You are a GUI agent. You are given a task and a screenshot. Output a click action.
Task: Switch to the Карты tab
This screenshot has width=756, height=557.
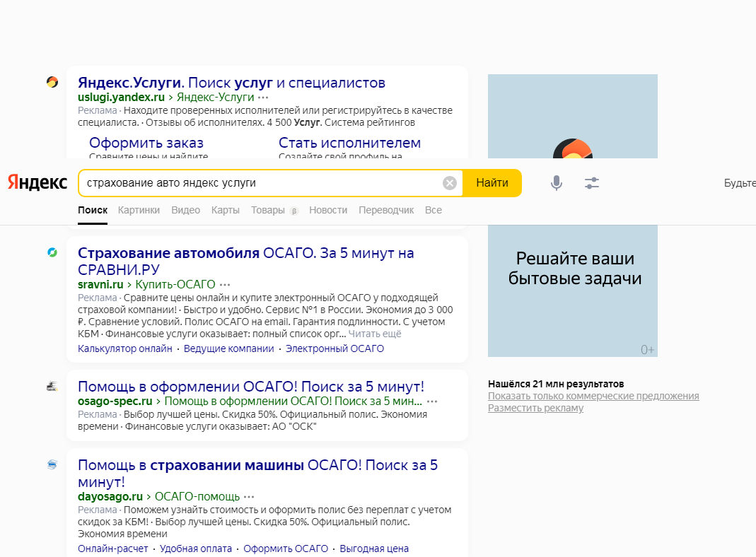click(x=225, y=210)
